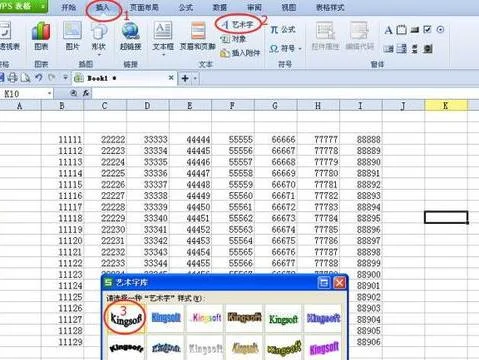
Task: Open the 开始 (Home) ribbon tab
Action: (x=69, y=7)
